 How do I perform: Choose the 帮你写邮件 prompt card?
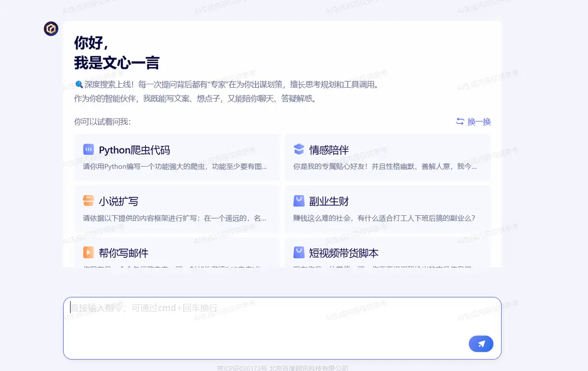[177, 252]
